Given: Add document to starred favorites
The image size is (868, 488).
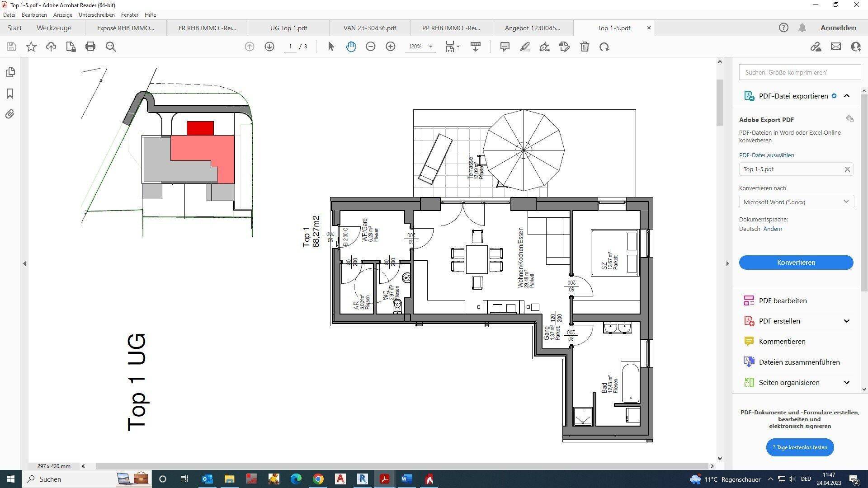Looking at the screenshot, I should [x=31, y=47].
